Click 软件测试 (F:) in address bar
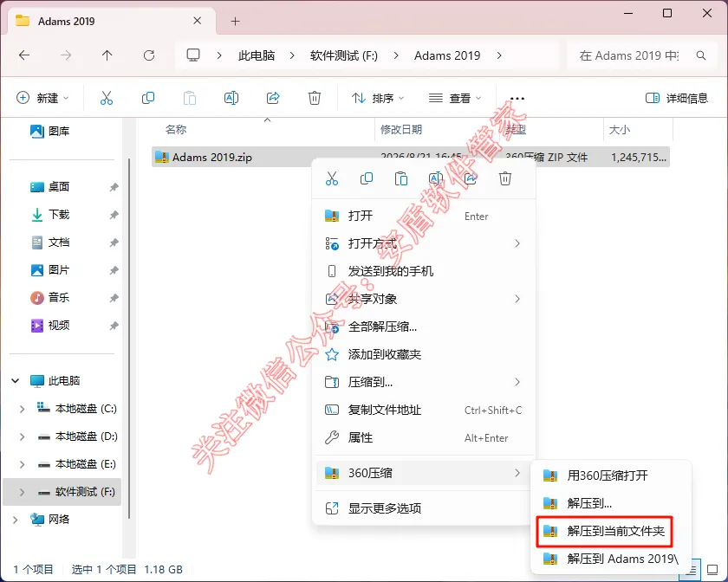 [x=343, y=55]
